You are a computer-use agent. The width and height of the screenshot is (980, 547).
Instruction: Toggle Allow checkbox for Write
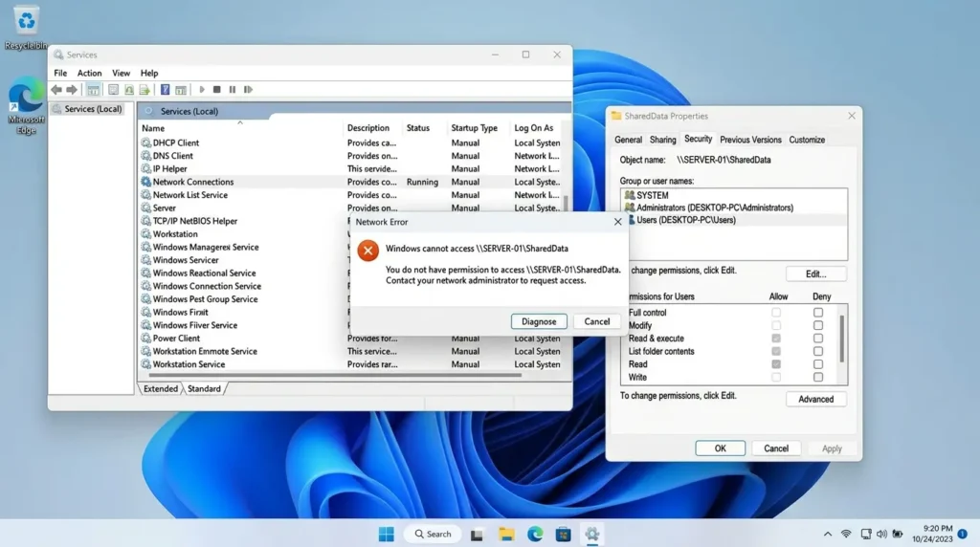(x=776, y=377)
